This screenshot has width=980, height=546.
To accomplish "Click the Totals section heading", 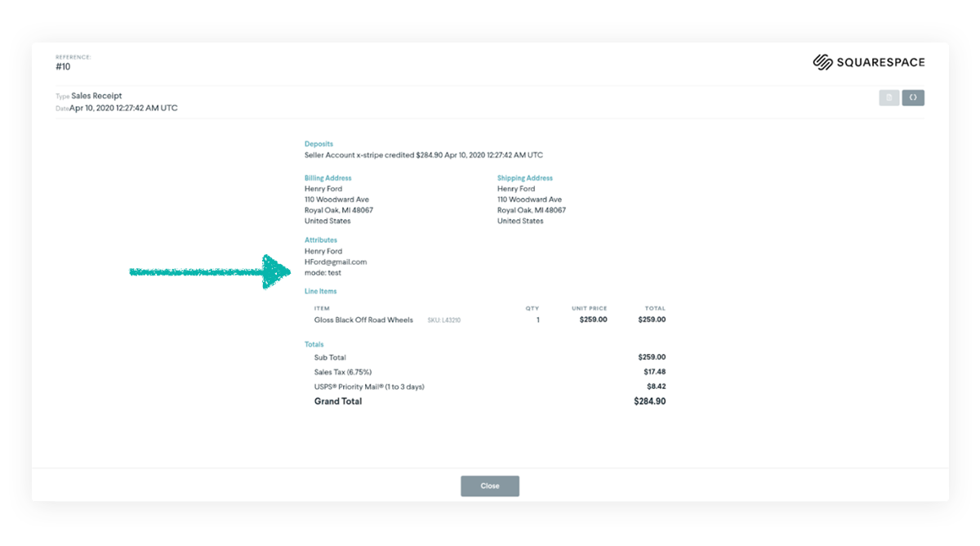I will [314, 345].
